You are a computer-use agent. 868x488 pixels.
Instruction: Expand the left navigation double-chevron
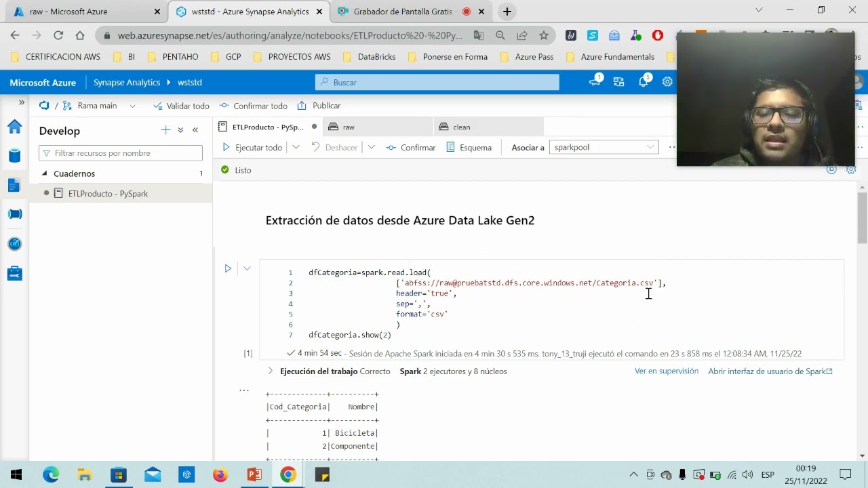click(x=21, y=102)
